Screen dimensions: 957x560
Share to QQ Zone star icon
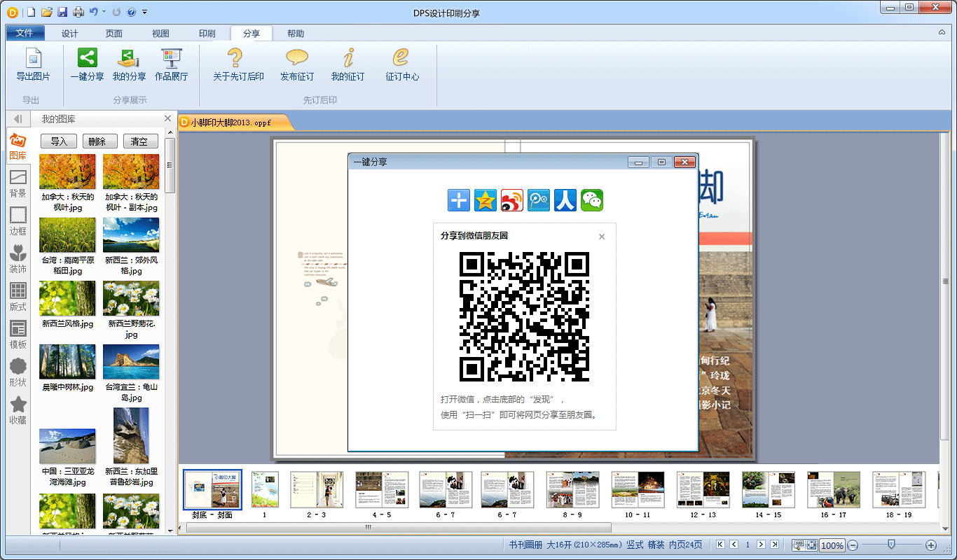tap(486, 200)
